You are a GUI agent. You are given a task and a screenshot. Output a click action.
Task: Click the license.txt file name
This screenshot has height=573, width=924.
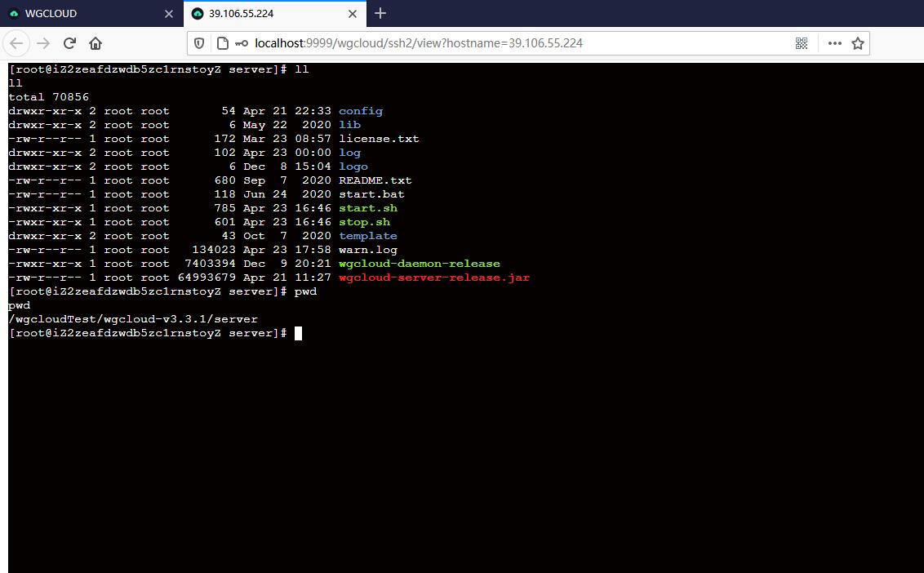[x=379, y=139]
